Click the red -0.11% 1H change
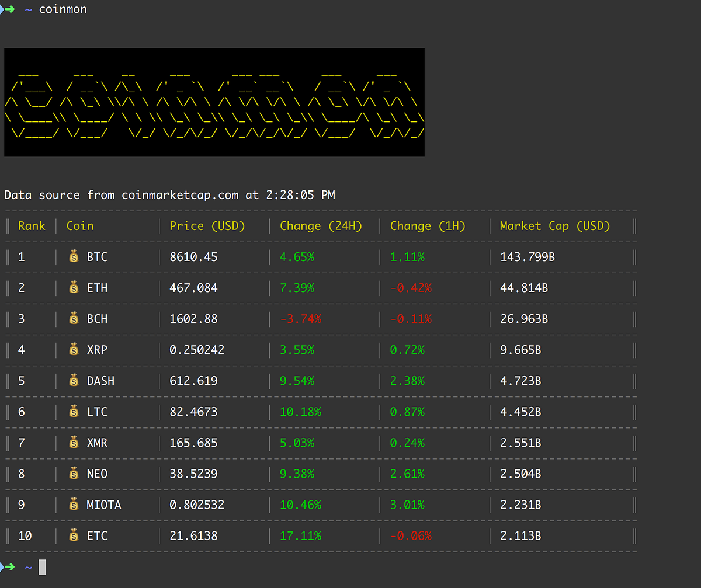Screen dimensions: 701x588 [411, 319]
